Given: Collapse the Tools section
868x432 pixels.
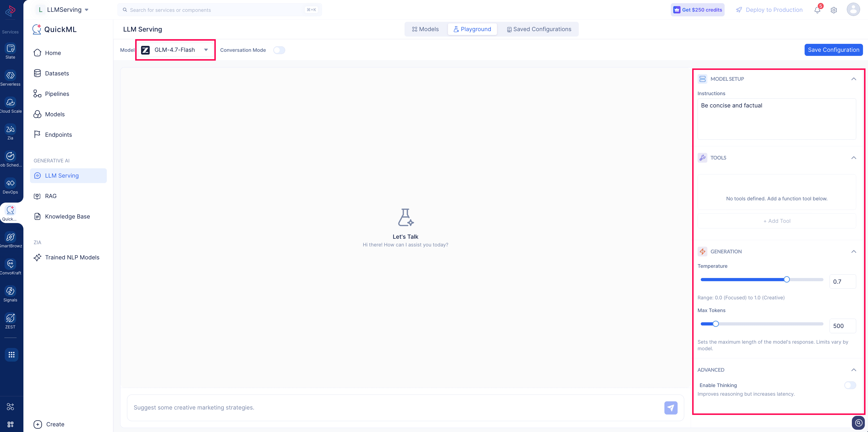Looking at the screenshot, I should [853, 158].
